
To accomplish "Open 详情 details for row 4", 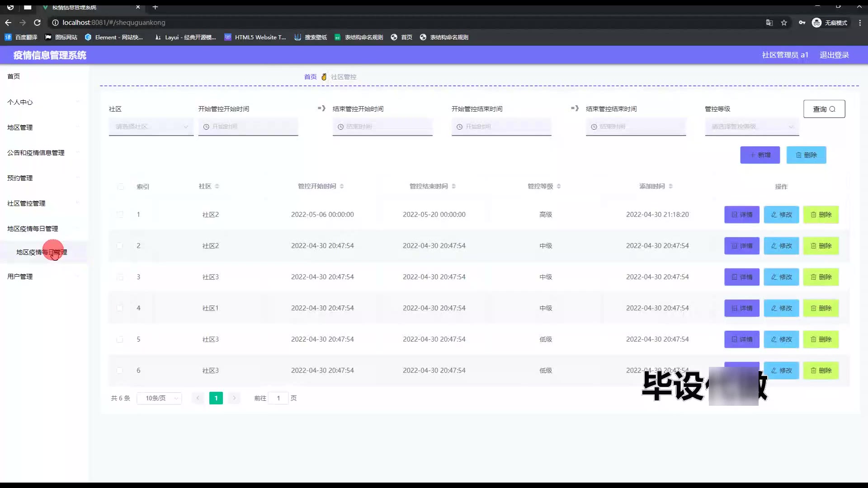I will (x=741, y=308).
